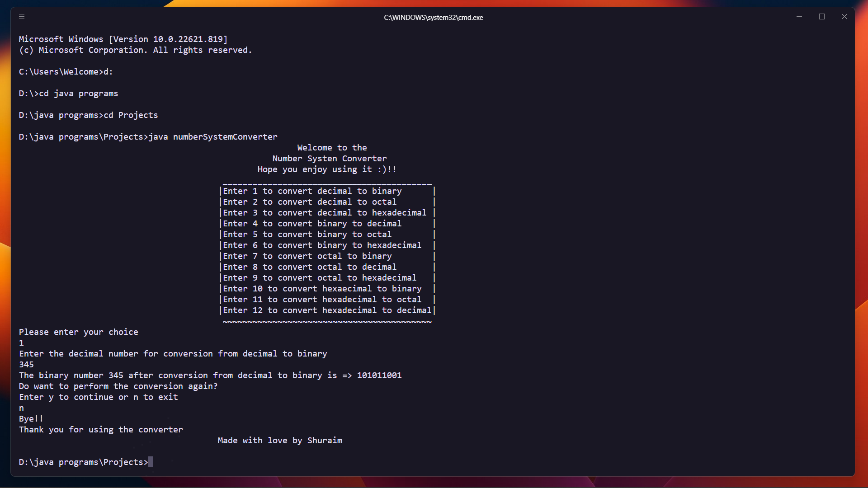Select the 'java numberSystemConverter' command text

point(213,136)
